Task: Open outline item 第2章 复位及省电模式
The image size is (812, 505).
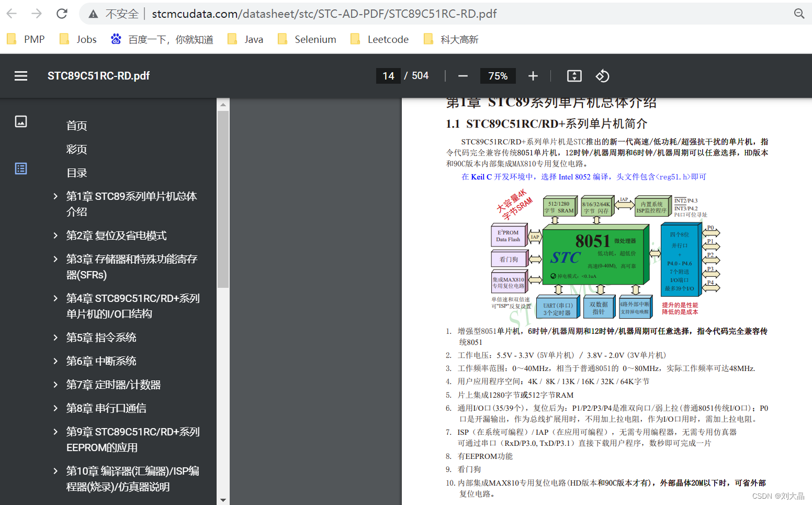Action: coord(116,235)
